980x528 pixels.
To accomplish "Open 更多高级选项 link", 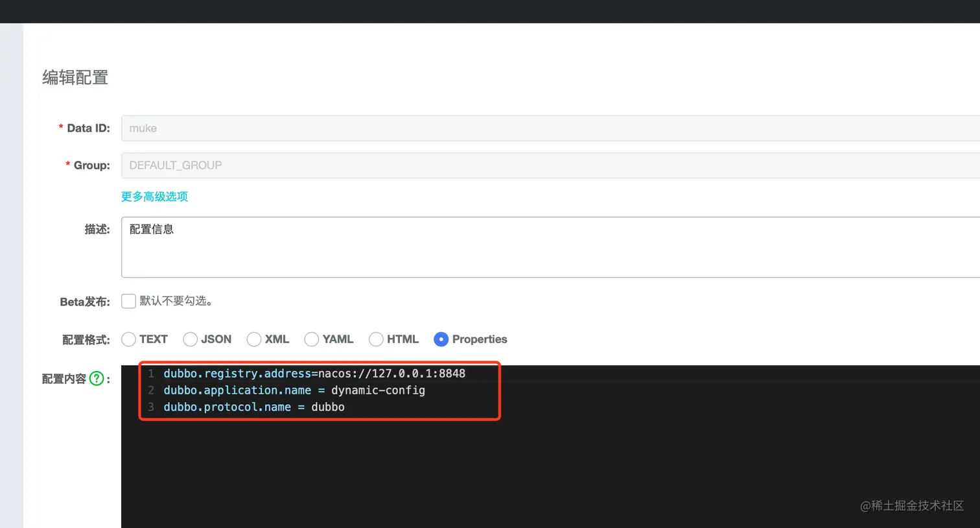I will click(154, 197).
